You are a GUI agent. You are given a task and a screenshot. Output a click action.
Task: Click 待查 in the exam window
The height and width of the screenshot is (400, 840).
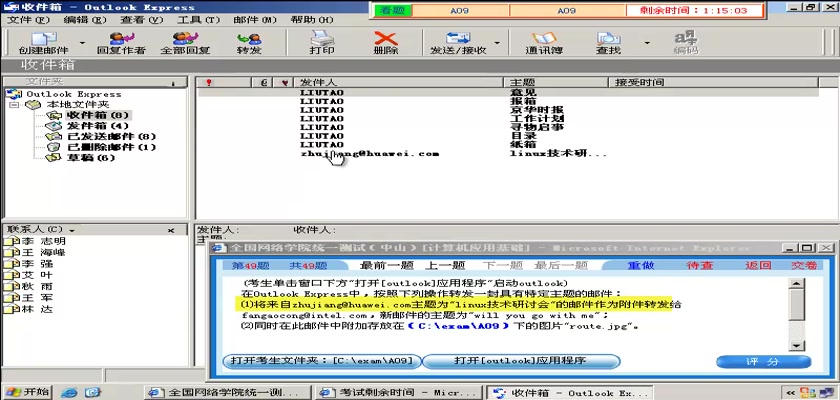tap(700, 266)
